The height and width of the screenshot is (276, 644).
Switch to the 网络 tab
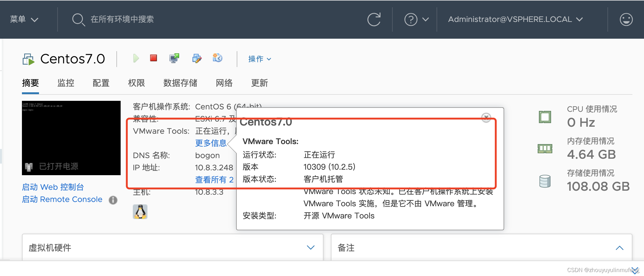pos(224,83)
